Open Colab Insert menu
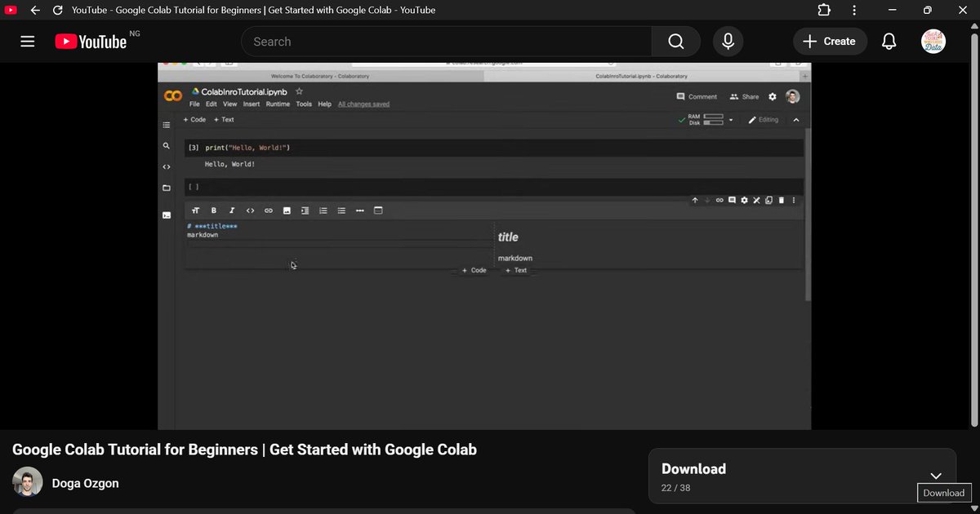Viewport: 980px width, 514px height. tap(252, 104)
